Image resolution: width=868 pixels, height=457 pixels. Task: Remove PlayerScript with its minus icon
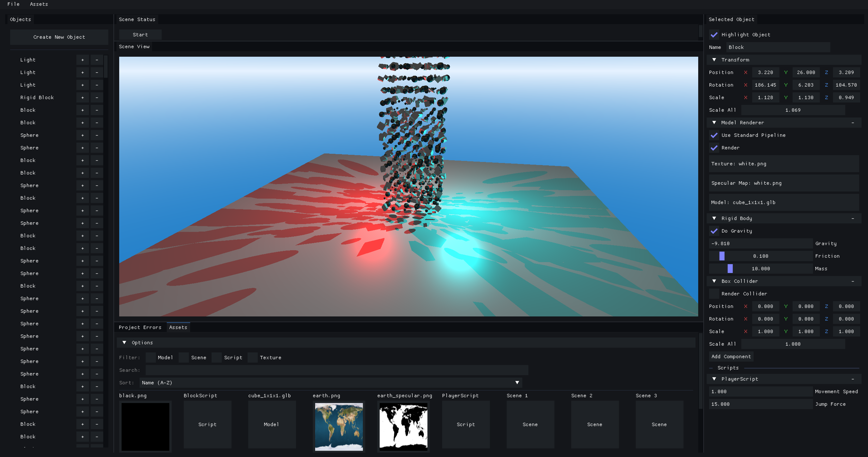(x=853, y=379)
